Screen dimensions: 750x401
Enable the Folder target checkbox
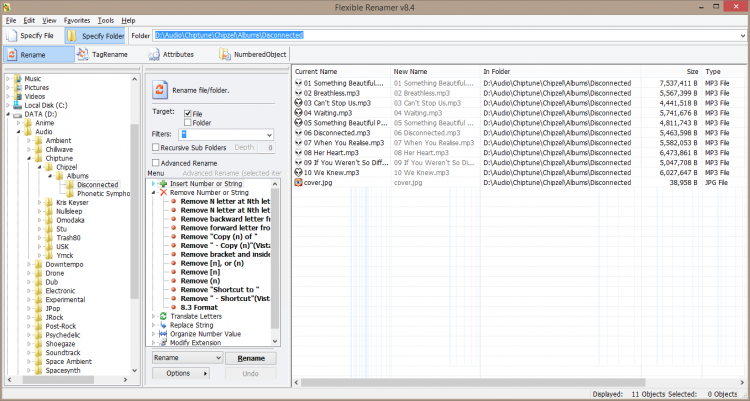pyautogui.click(x=188, y=123)
